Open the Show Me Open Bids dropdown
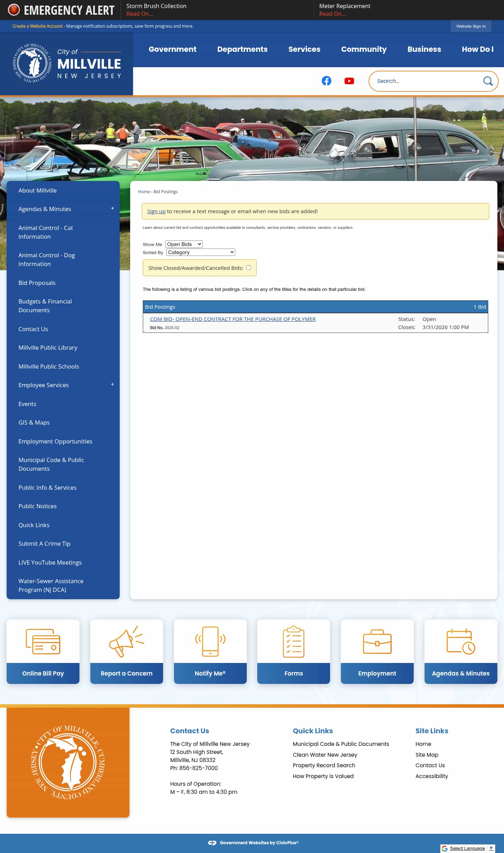This screenshot has height=853, width=504. 184,244
